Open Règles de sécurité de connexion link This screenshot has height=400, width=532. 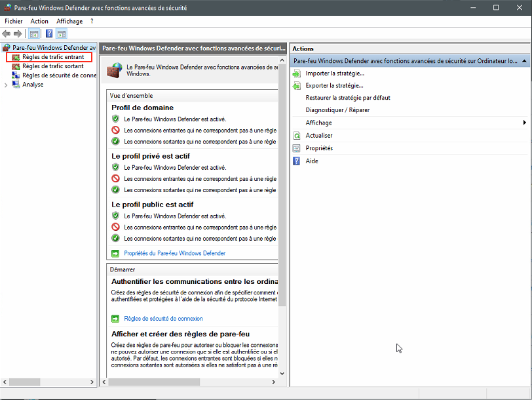163,319
